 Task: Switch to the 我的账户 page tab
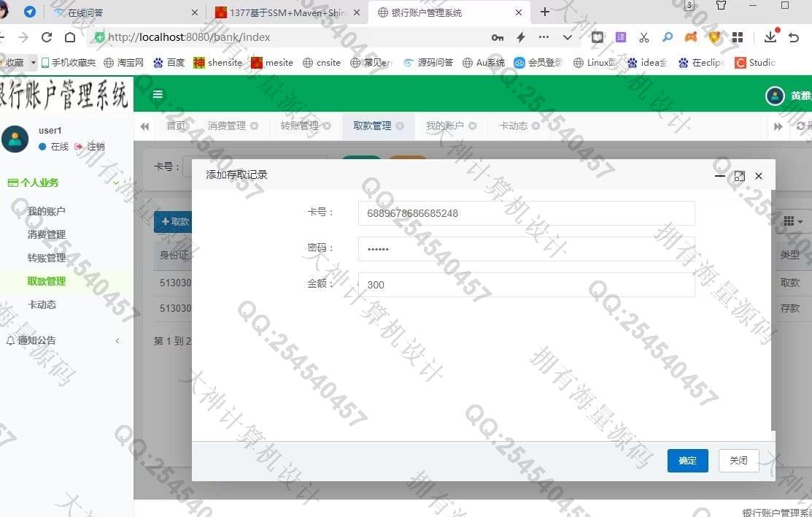[x=445, y=126]
